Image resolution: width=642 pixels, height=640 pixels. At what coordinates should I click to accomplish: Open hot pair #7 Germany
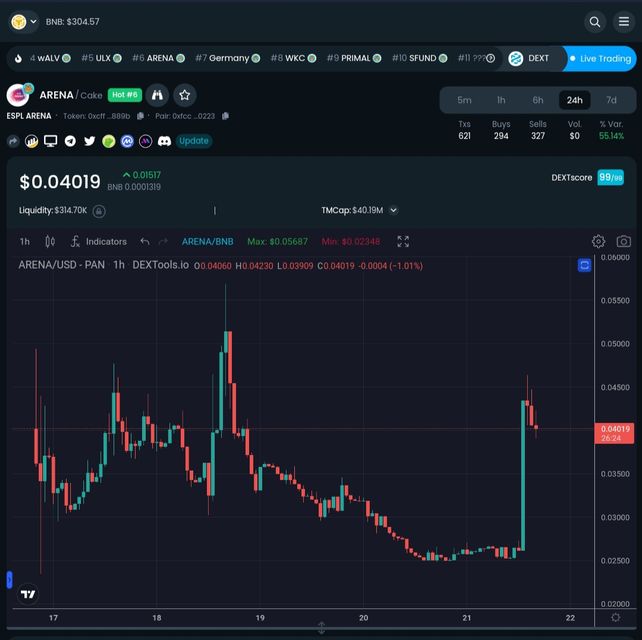coord(227,58)
